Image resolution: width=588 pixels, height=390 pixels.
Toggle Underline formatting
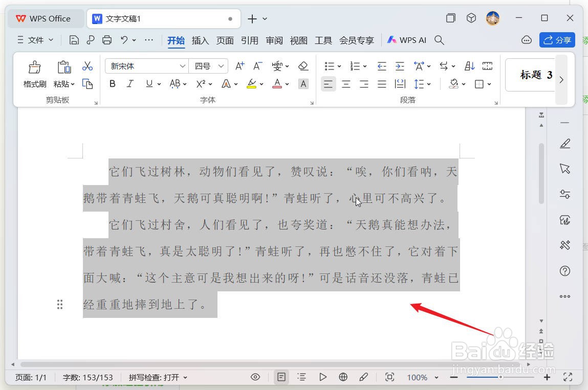149,84
